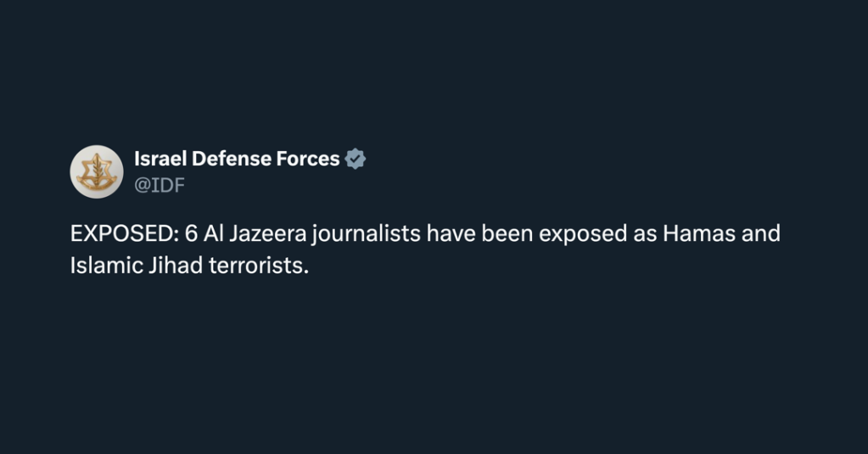This screenshot has height=454, width=868.
Task: Open the @IDF handle
Action: pyautogui.click(x=159, y=185)
